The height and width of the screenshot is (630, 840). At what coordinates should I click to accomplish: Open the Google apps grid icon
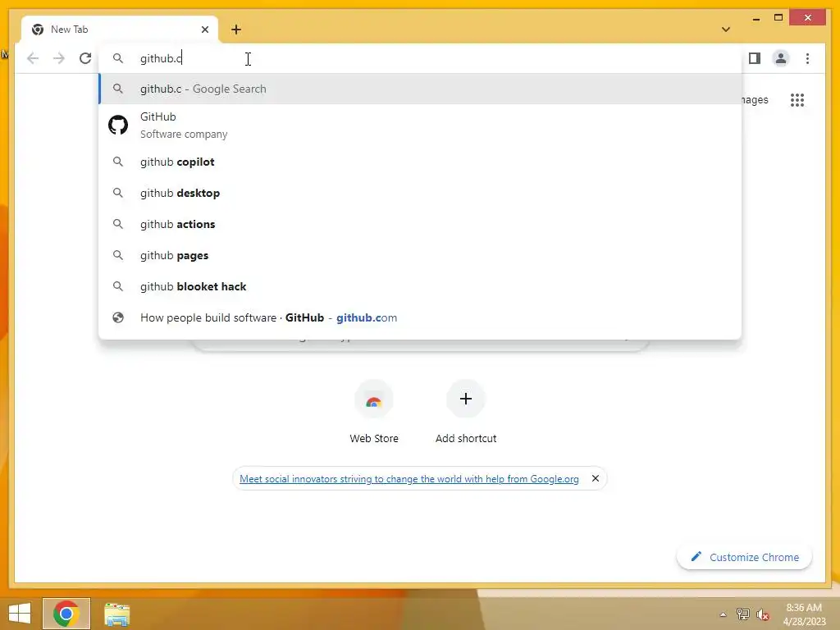pyautogui.click(x=797, y=99)
